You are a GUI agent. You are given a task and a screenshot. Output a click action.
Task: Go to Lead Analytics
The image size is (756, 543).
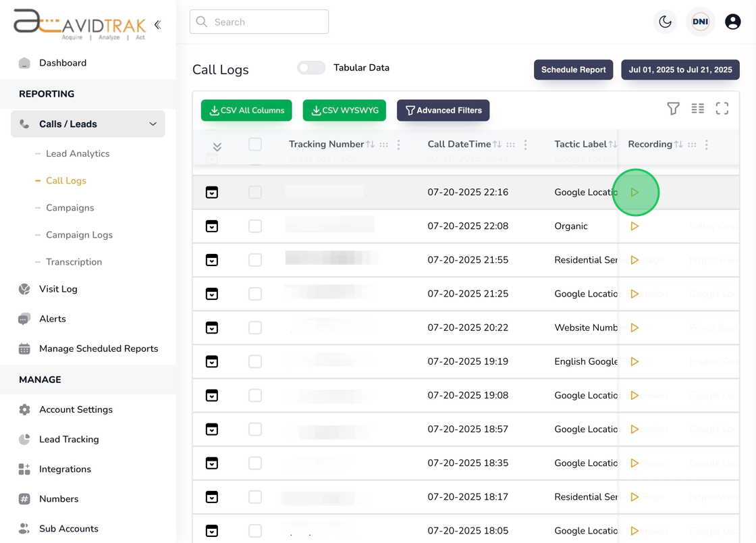[x=78, y=153]
